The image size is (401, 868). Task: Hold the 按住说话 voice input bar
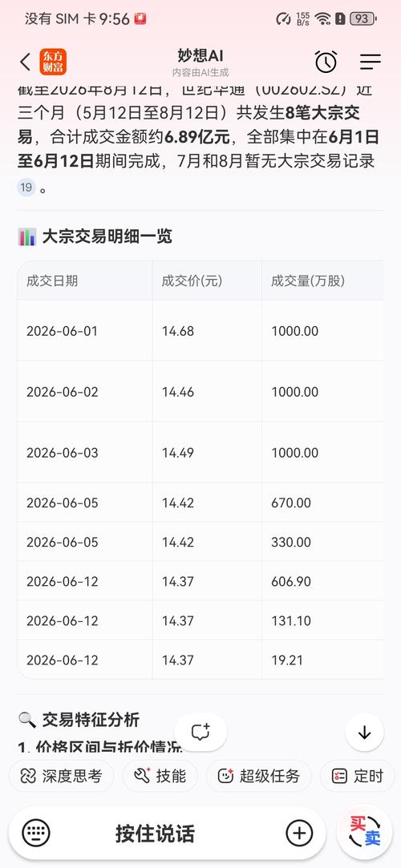pyautogui.click(x=155, y=833)
